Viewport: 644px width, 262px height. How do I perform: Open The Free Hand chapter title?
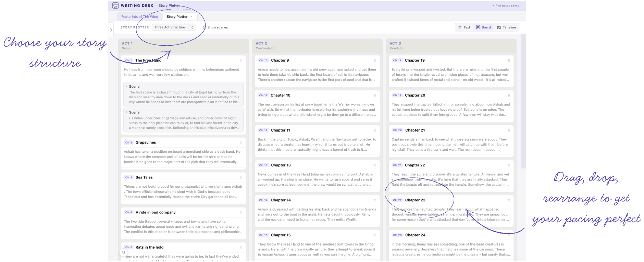tap(148, 60)
